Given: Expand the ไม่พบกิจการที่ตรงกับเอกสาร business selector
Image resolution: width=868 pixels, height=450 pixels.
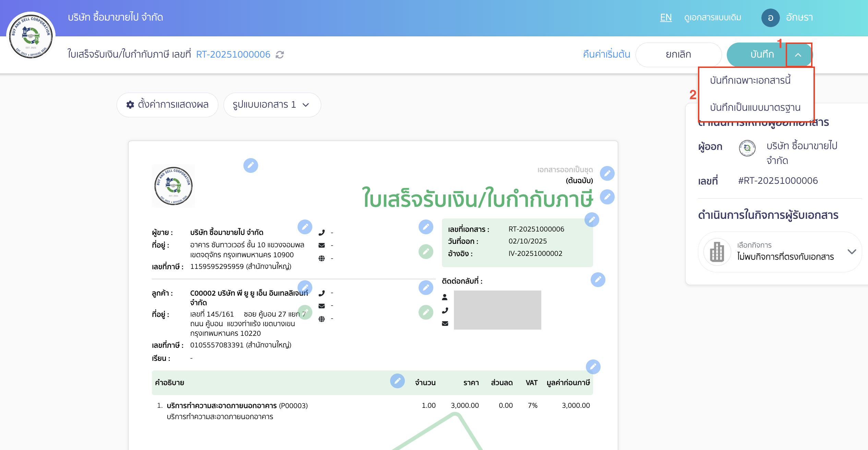Looking at the screenshot, I should coord(852,252).
